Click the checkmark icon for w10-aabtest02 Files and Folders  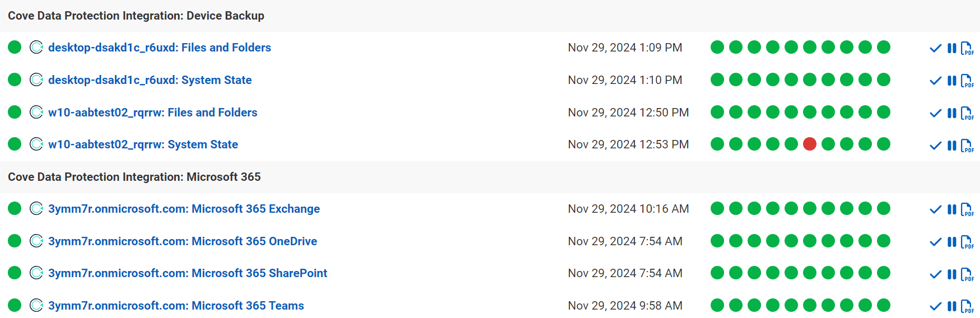tap(935, 113)
